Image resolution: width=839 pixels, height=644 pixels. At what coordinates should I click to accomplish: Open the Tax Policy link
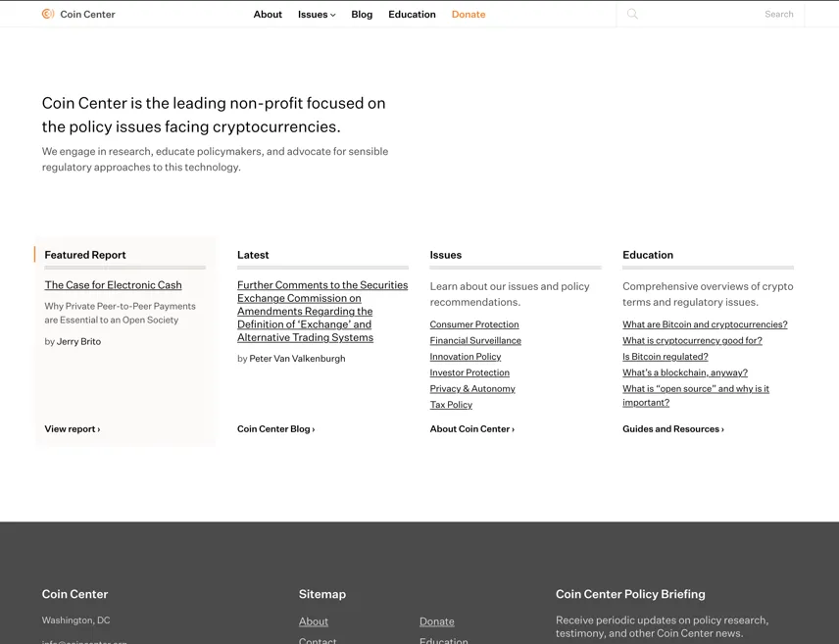pyautogui.click(x=451, y=405)
